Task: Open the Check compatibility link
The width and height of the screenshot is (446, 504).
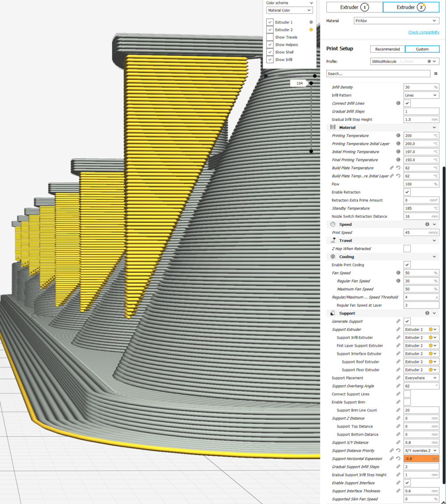Action: coord(424,32)
